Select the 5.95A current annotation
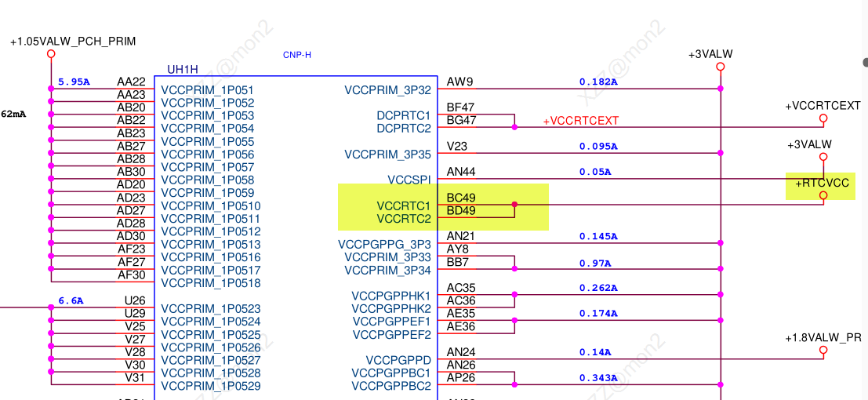The width and height of the screenshot is (868, 400). pyautogui.click(x=74, y=82)
